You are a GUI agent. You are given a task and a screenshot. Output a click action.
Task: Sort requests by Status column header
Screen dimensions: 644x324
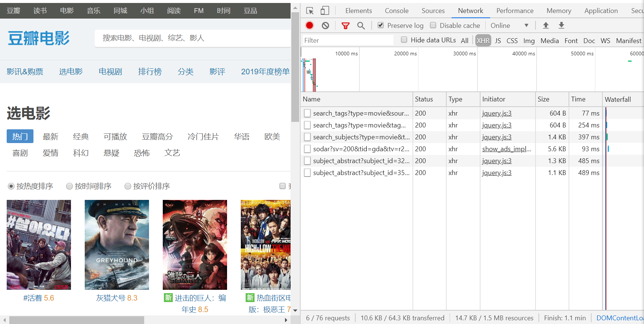point(429,99)
